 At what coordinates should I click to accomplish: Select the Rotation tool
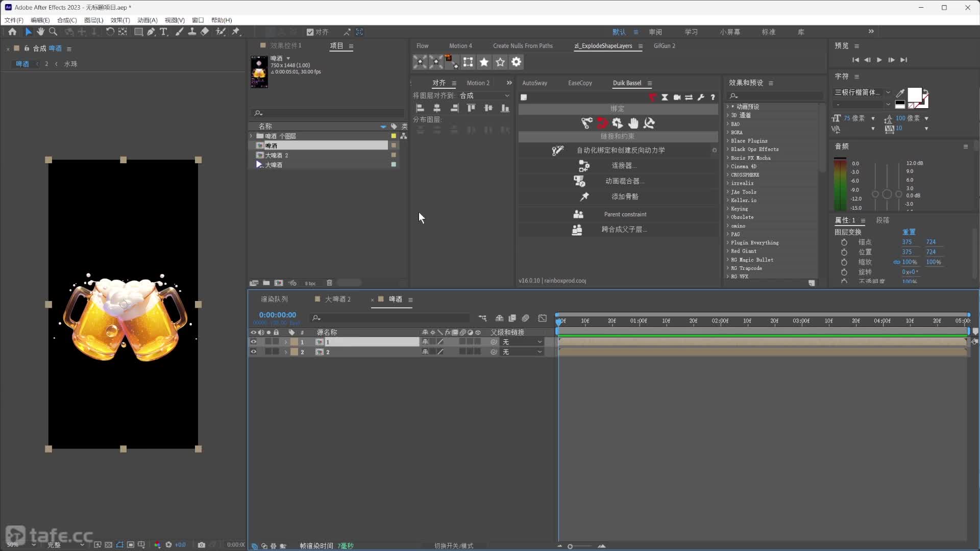pos(110,32)
